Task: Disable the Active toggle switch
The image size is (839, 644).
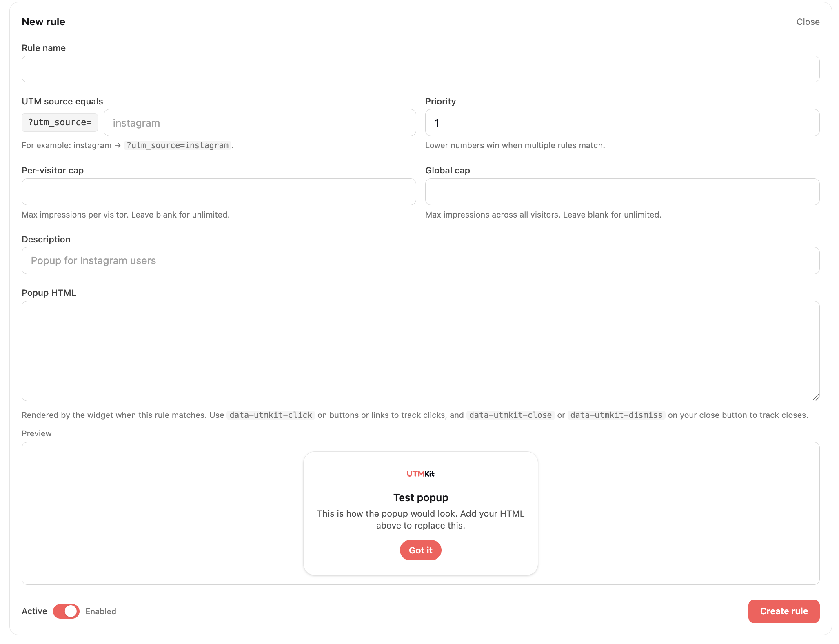Action: coord(66,611)
